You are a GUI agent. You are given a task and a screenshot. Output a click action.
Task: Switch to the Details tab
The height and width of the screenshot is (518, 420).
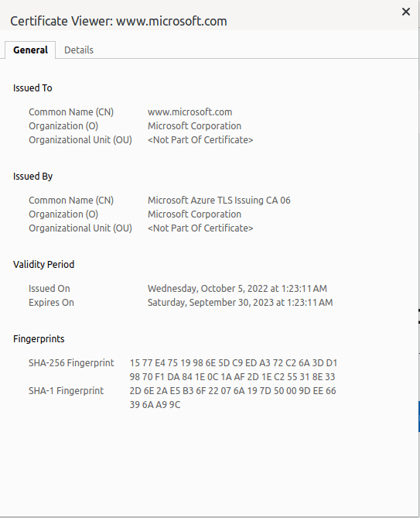(x=79, y=50)
